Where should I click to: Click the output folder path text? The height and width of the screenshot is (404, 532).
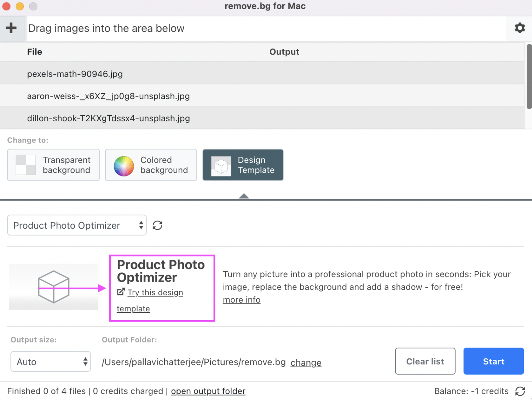coord(193,362)
